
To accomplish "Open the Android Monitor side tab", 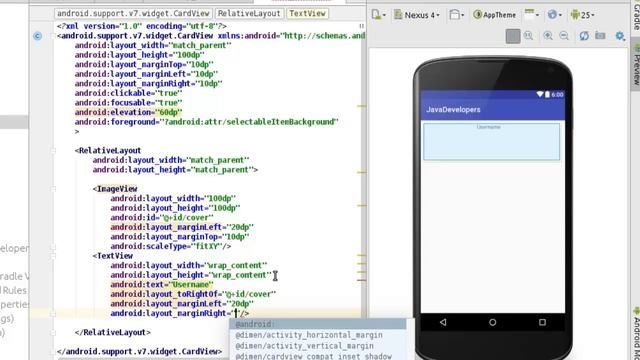I will coord(636,333).
